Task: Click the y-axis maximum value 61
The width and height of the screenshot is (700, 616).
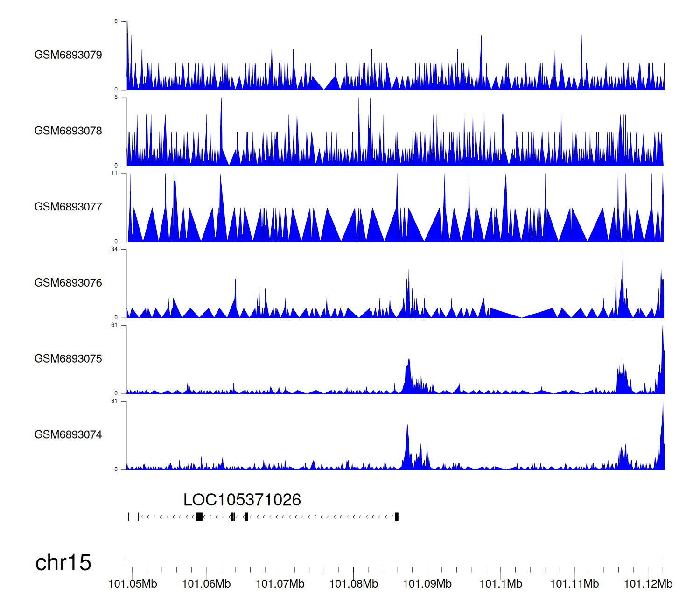Action: pos(114,325)
